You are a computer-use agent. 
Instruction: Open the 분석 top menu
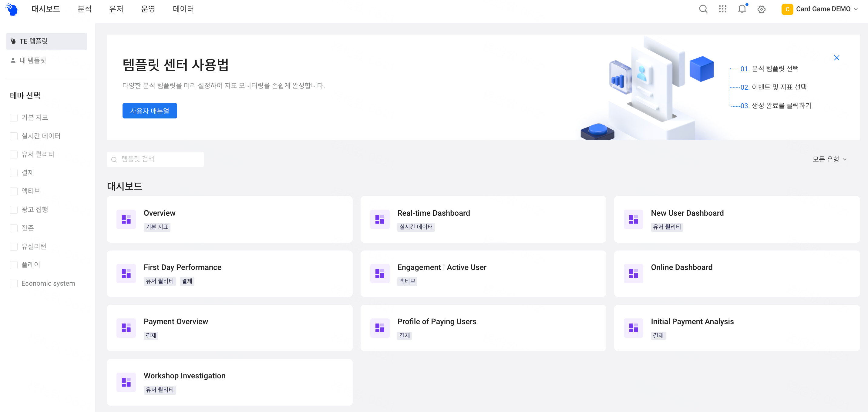[x=85, y=9]
